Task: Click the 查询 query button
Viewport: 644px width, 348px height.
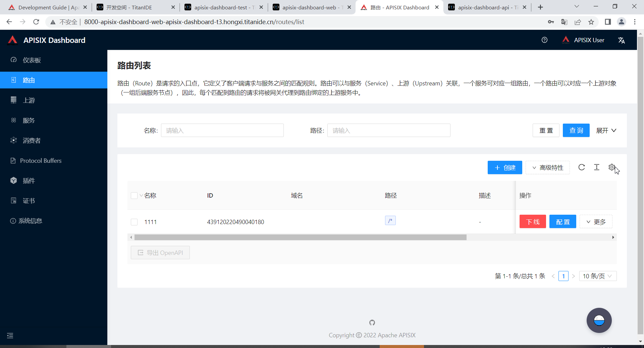Action: pyautogui.click(x=576, y=130)
